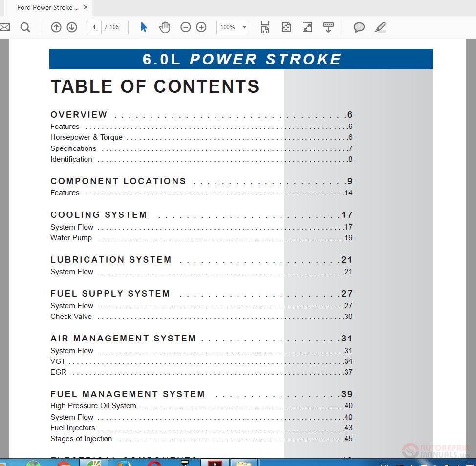Select the arrow selection tool

click(x=144, y=27)
